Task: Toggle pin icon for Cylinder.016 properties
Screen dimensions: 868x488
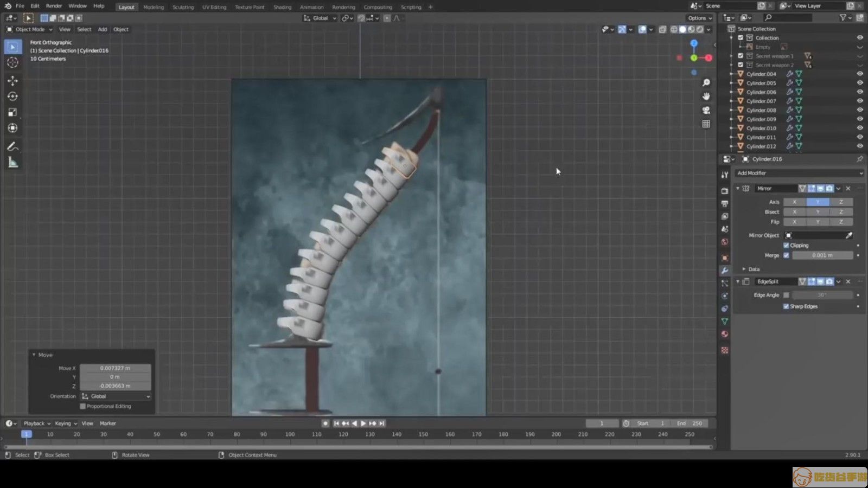Action: (x=860, y=159)
